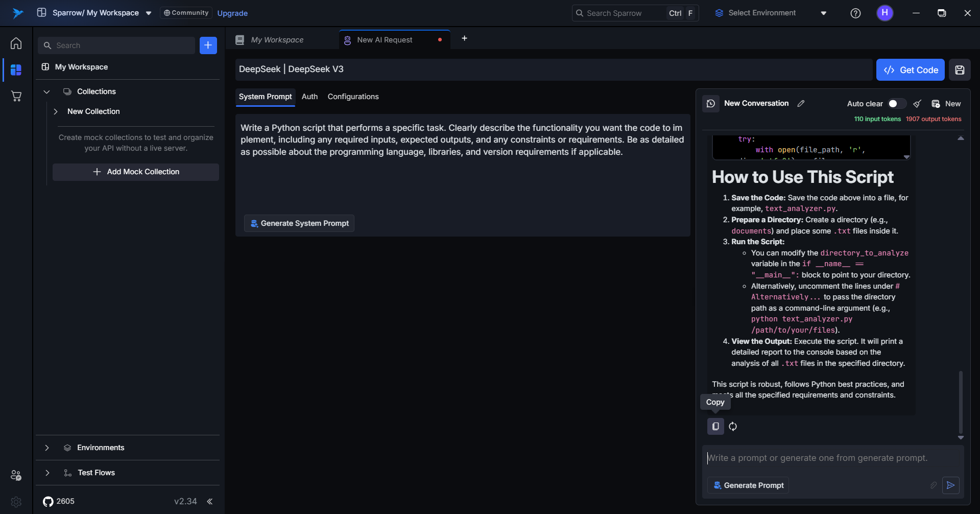Click the regenerate response icon
The image size is (980, 514).
coord(733,426)
